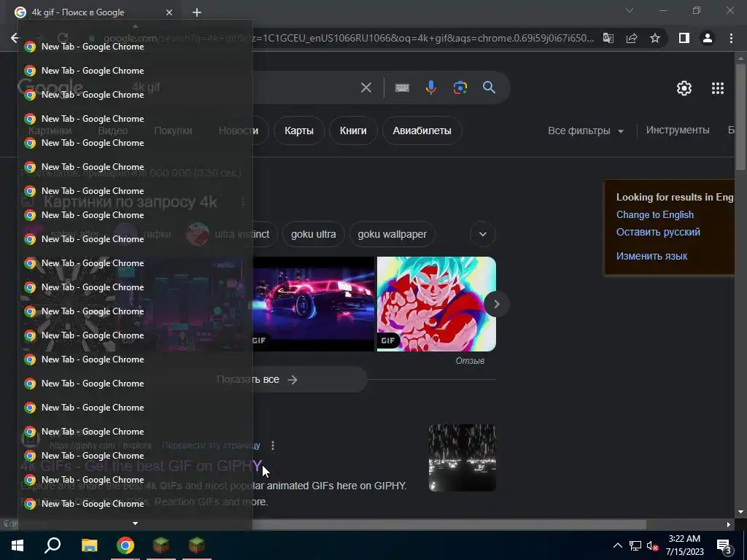The width and height of the screenshot is (747, 560).
Task: Search by image with Google Lens icon
Action: click(x=460, y=87)
